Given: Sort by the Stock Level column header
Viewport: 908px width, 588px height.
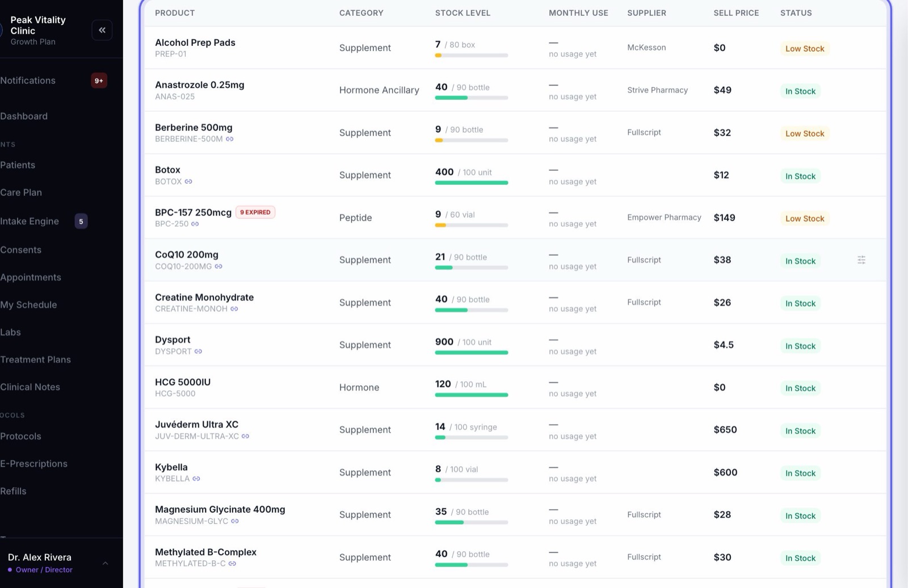Looking at the screenshot, I should pos(463,13).
